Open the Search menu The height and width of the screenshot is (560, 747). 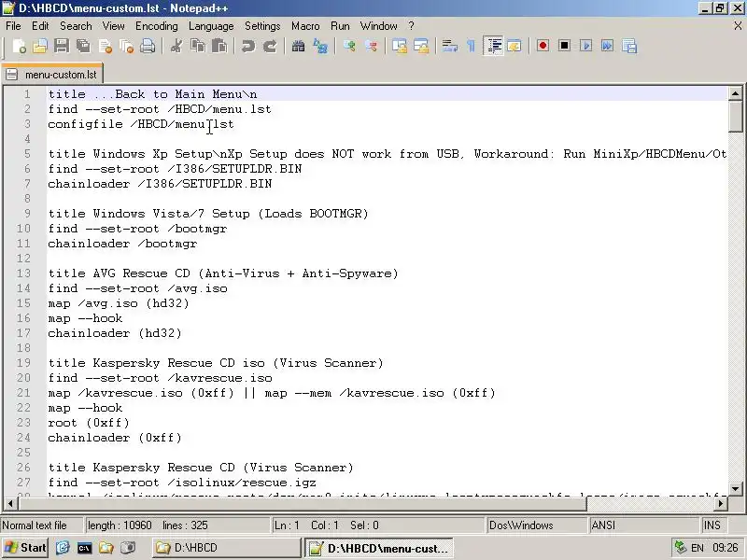76,26
